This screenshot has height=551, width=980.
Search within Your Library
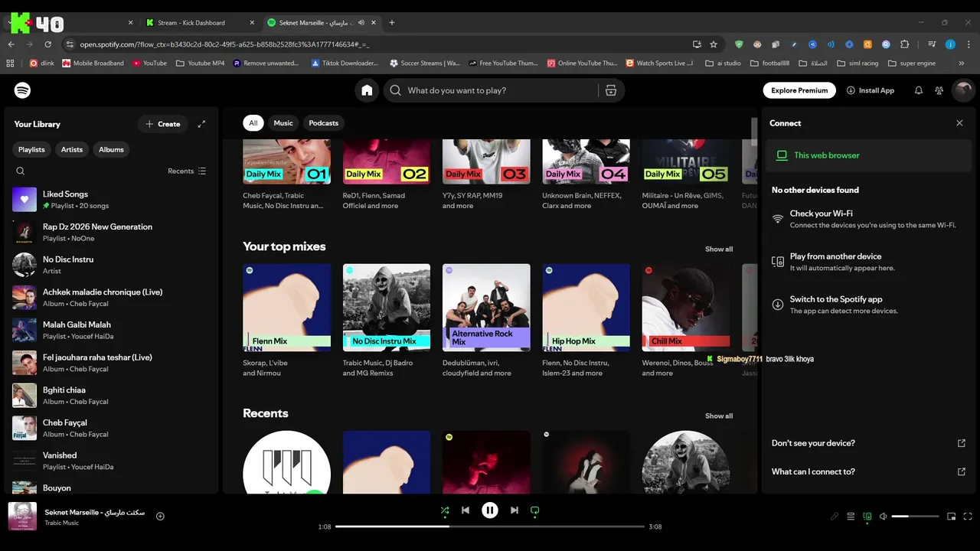click(x=21, y=171)
